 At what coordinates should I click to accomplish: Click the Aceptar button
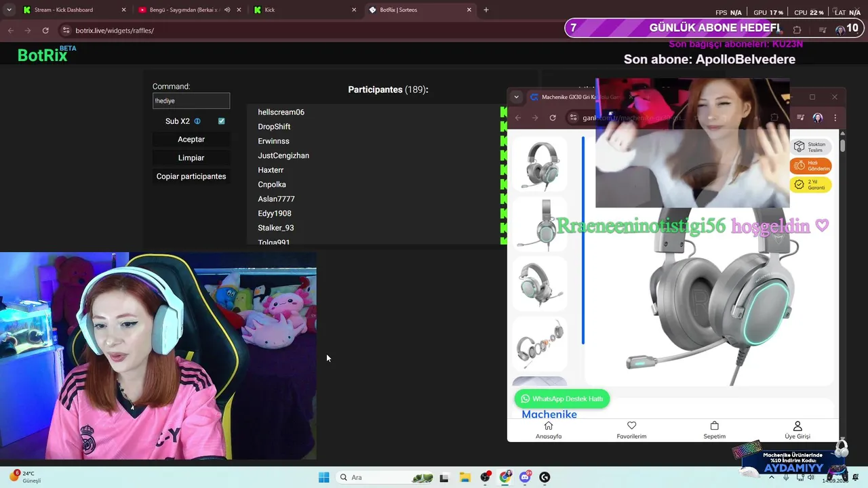click(x=191, y=140)
